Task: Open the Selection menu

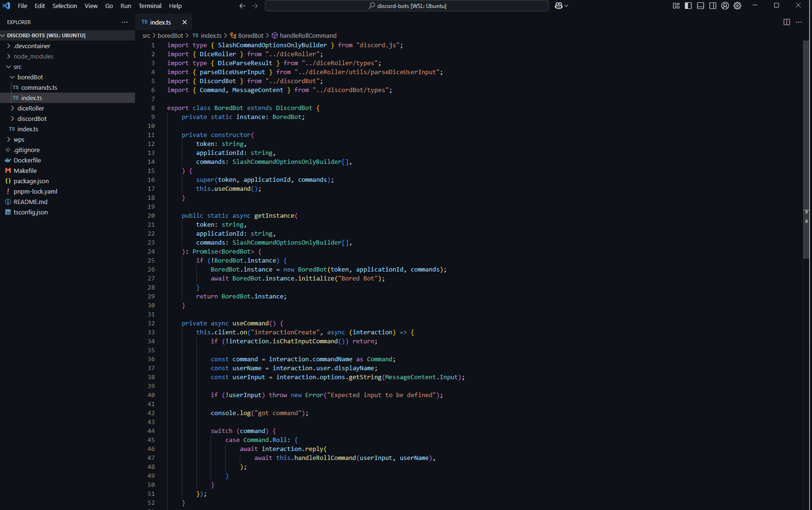Action: (x=65, y=6)
